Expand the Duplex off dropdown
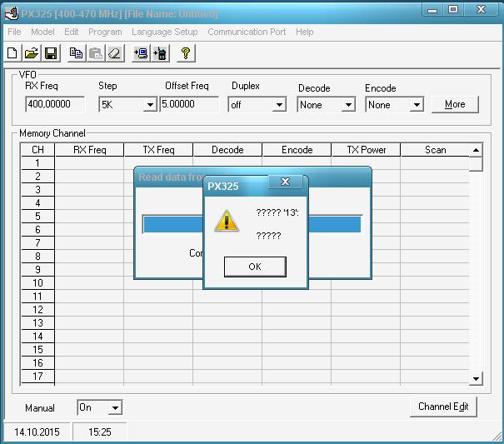 tap(279, 105)
